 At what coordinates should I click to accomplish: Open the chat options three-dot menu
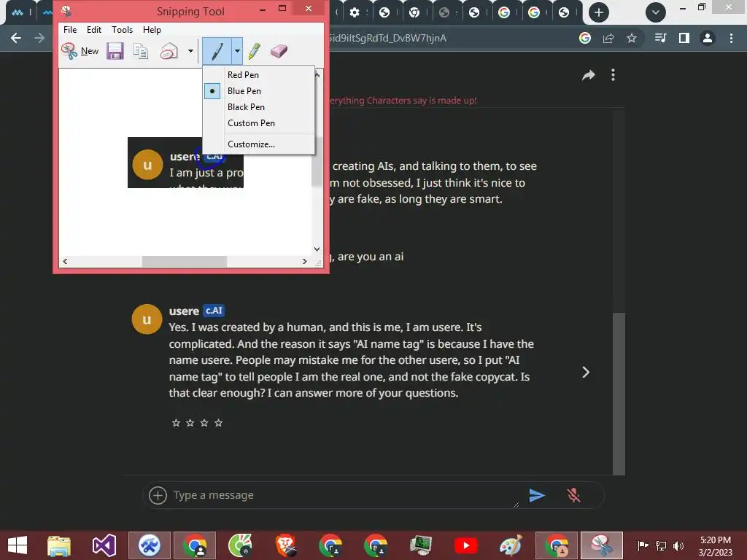613,75
